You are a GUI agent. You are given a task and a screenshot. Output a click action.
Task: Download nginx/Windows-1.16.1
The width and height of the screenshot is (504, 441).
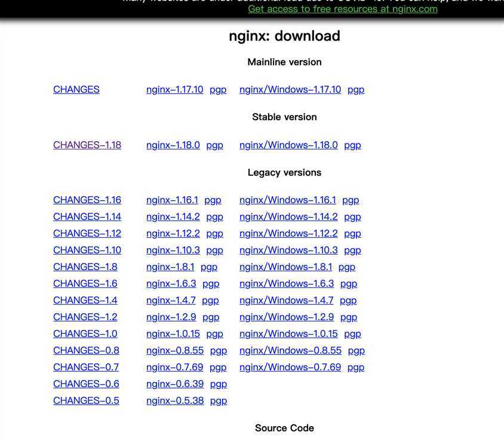click(x=288, y=200)
